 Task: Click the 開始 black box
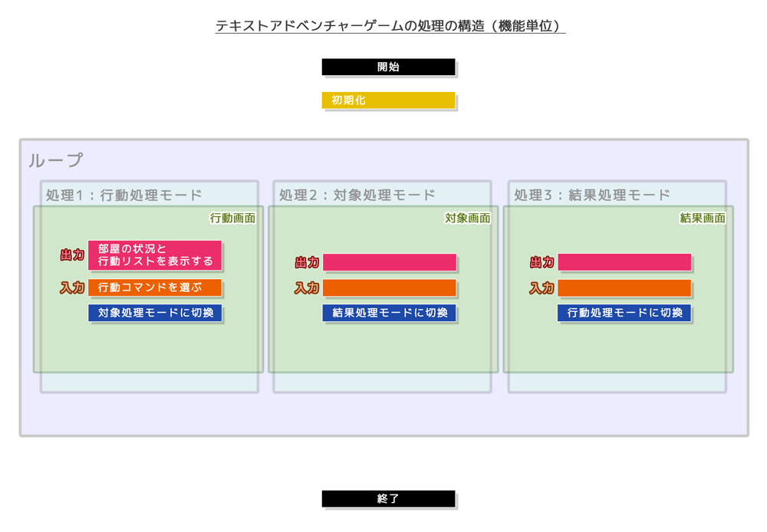coord(388,67)
